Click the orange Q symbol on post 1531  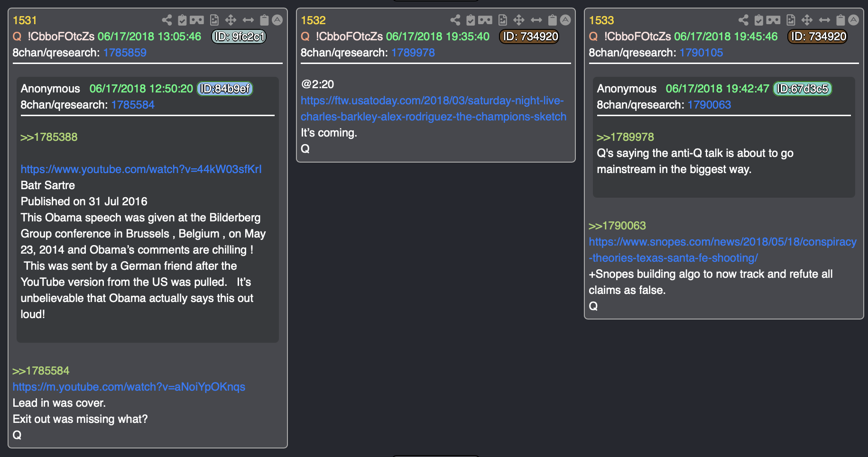pyautogui.click(x=17, y=37)
